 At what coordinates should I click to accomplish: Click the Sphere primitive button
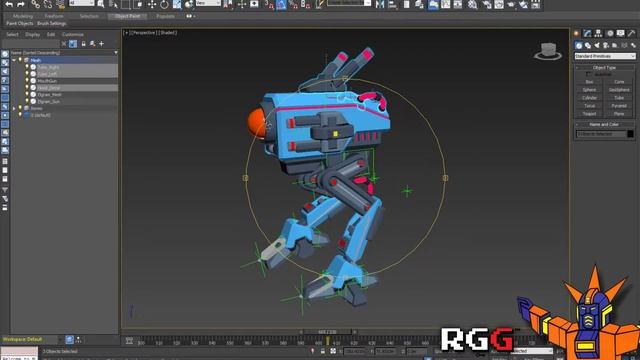589,90
